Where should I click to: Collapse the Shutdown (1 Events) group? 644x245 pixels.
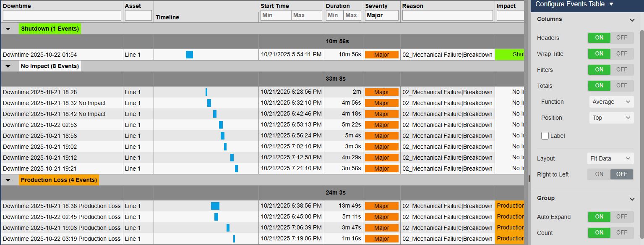click(8, 29)
